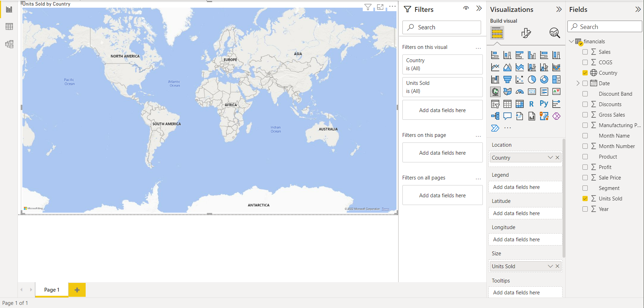Open the Model view icon
This screenshot has height=308, width=644.
click(x=9, y=44)
